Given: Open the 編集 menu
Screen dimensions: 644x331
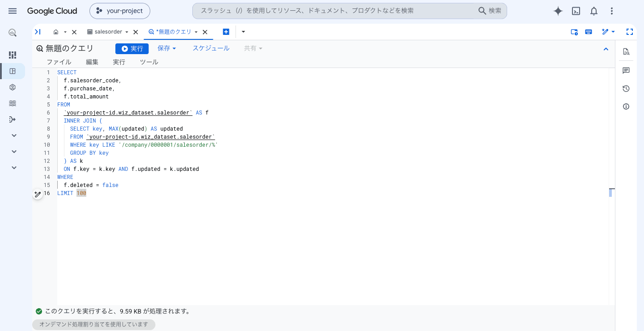Looking at the screenshot, I should 92,62.
